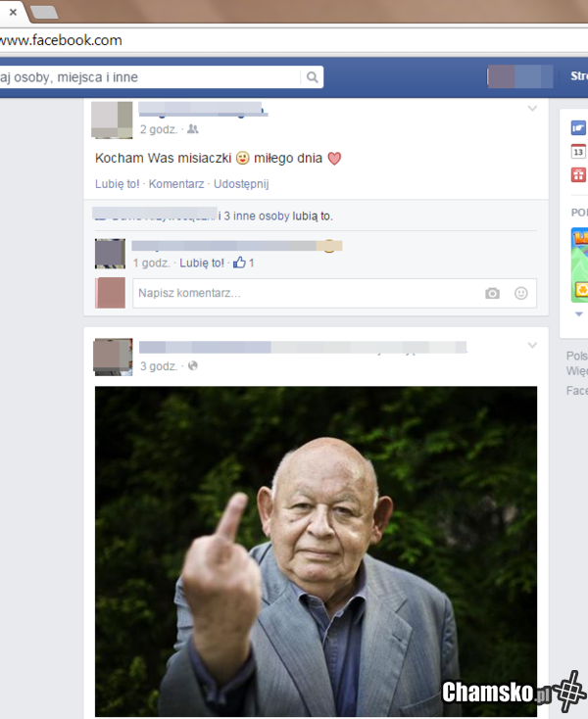Like the post with 'Lubię to!'
Screen dimensions: 588x719
[x=117, y=184]
